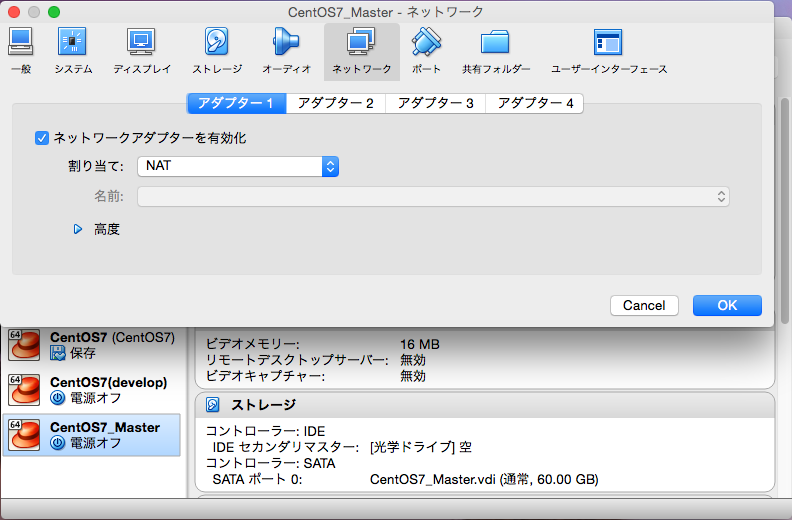
Task: Click the 保存 saved-state icon under CentOS7
Action: point(58,353)
